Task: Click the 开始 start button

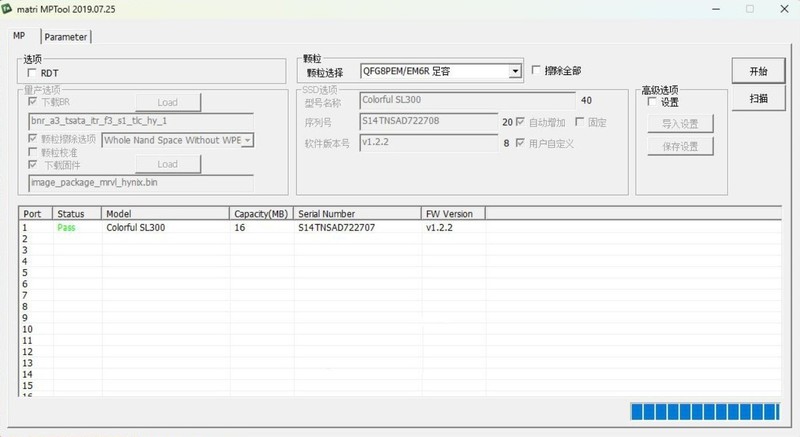Action: pos(758,71)
